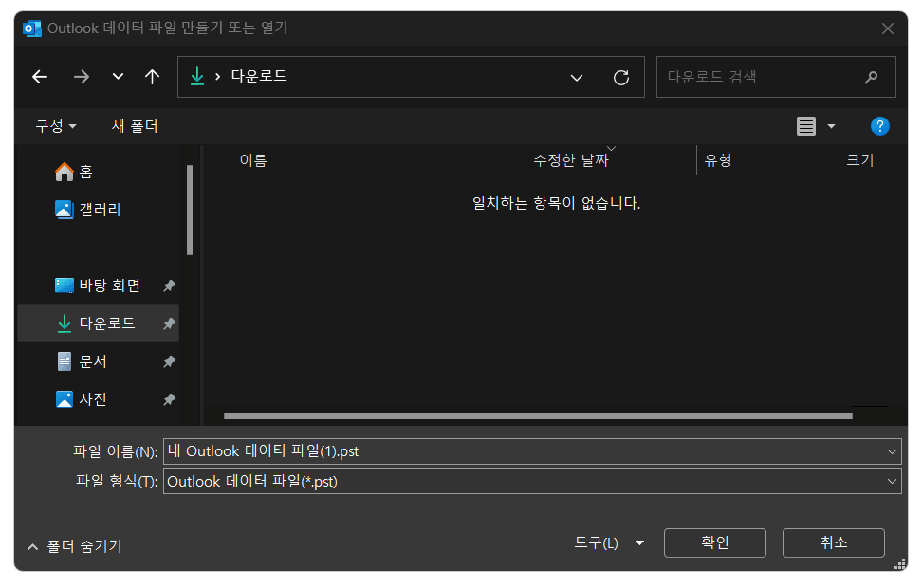This screenshot has height=588, width=922.
Task: Open the address bar history chevron
Action: [577, 77]
